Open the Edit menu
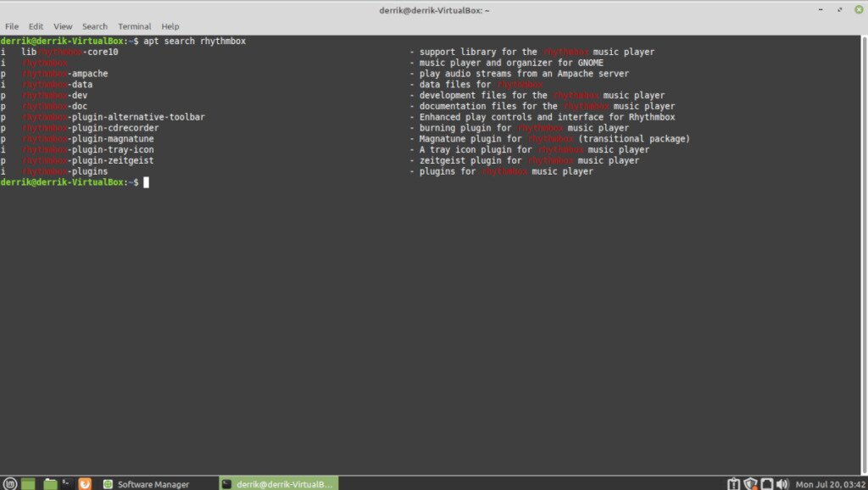This screenshot has width=868, height=490. 36,25
